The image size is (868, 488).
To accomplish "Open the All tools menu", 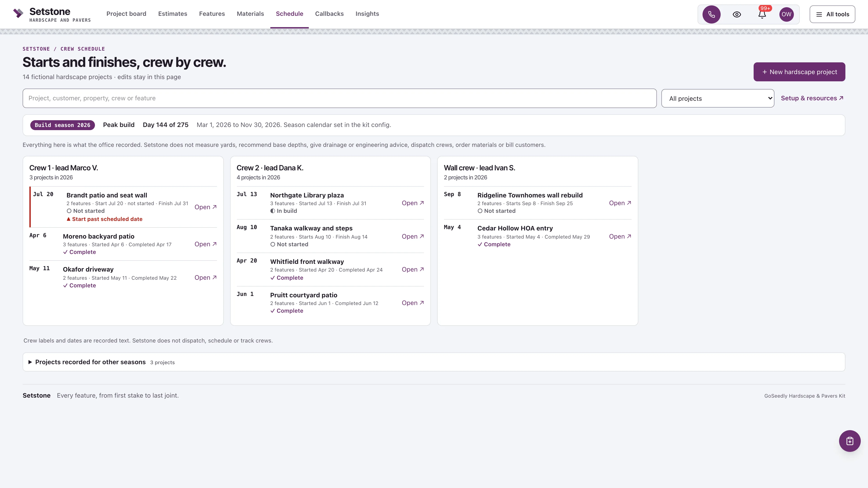I will click(x=832, y=14).
